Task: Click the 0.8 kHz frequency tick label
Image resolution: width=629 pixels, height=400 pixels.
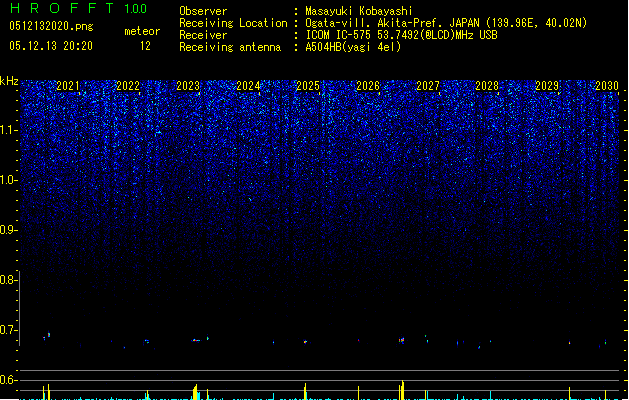Action: coord(8,280)
